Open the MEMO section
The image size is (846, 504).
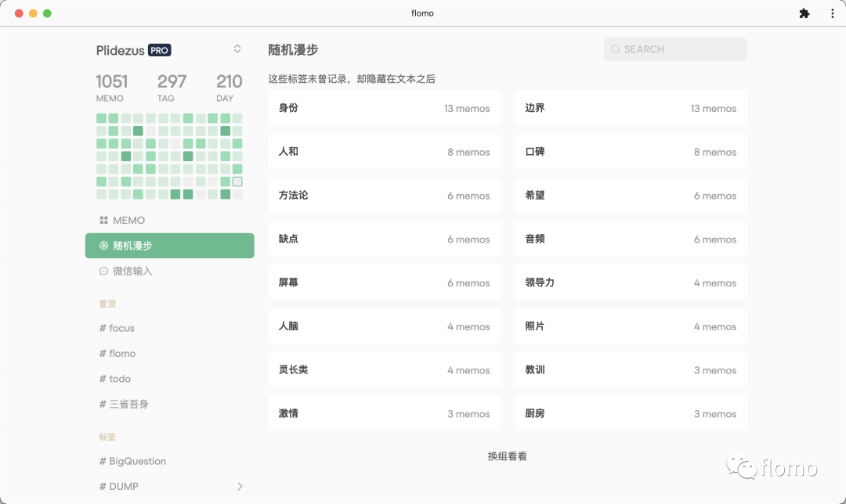click(169, 220)
